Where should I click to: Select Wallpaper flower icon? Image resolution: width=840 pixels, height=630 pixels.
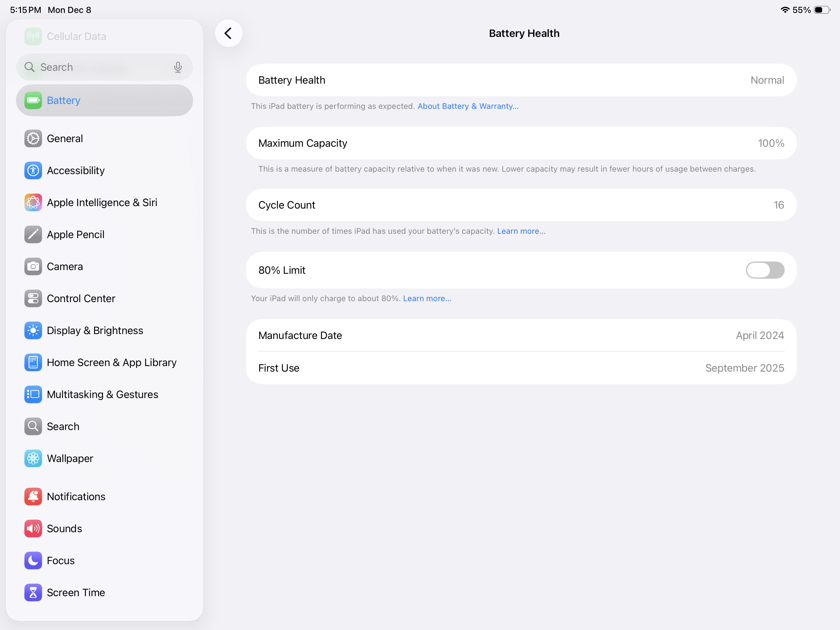[33, 458]
